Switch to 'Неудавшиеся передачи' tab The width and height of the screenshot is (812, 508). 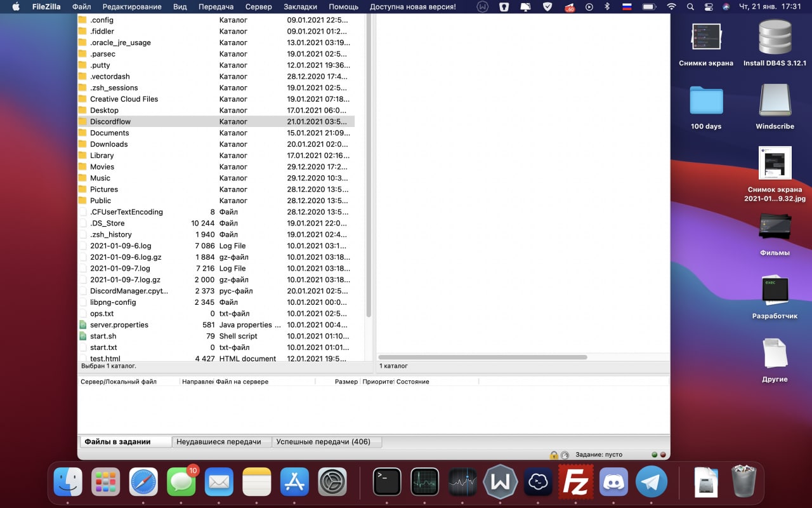[221, 441]
